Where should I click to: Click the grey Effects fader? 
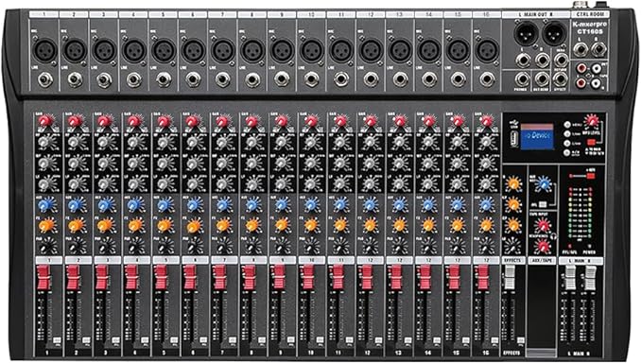(x=510, y=277)
